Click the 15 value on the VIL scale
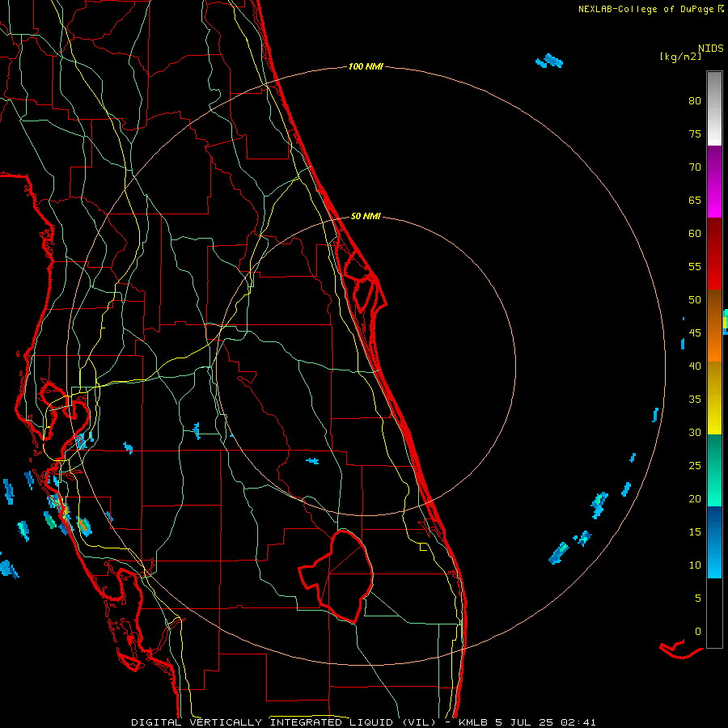Screen dimensions: 728x728 [x=695, y=532]
